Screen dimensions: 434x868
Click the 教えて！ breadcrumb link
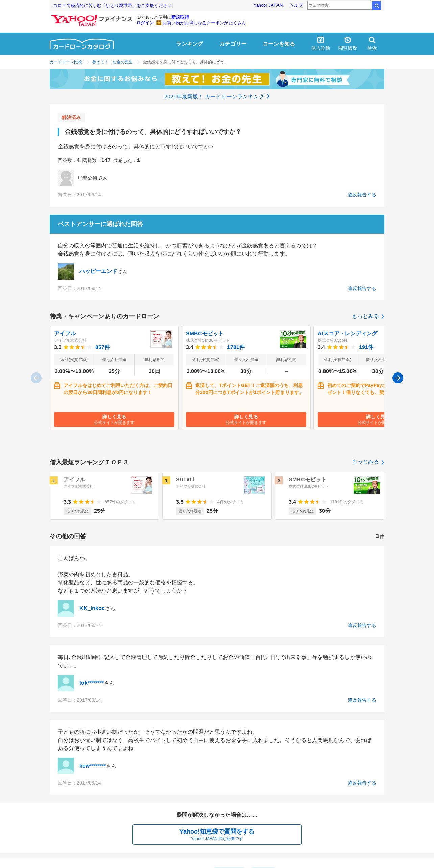coord(100,62)
